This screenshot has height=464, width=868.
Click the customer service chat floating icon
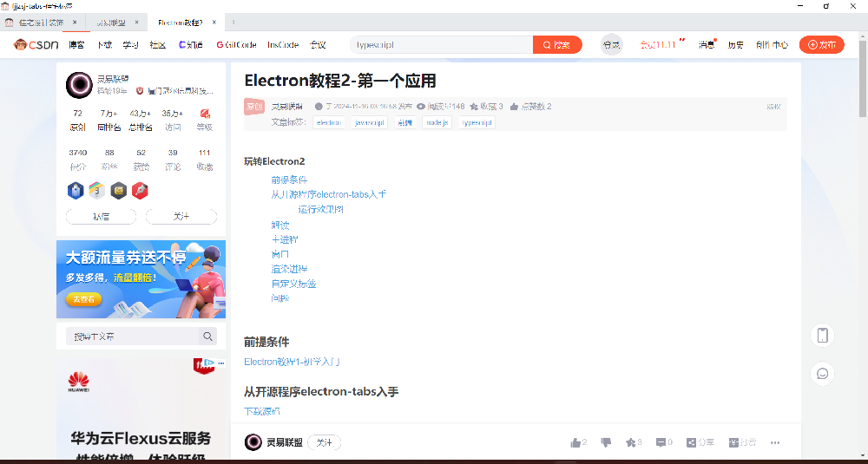pos(822,374)
